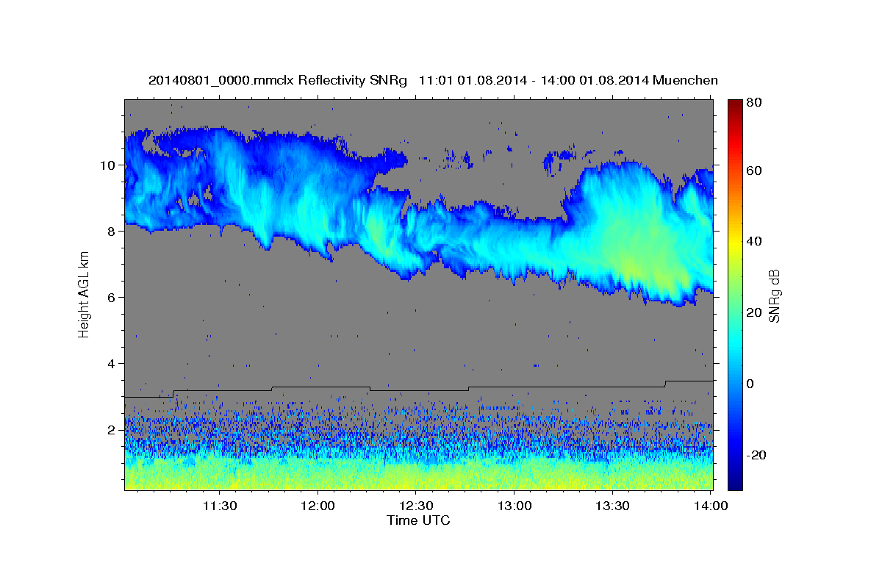Click the height tick label 2
882x588 pixels.
[112, 430]
